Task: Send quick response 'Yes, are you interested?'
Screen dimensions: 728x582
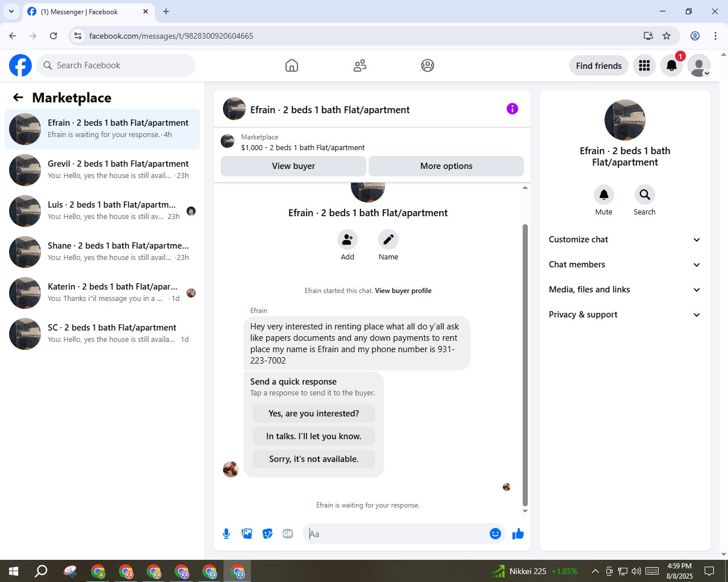Action: click(x=314, y=414)
